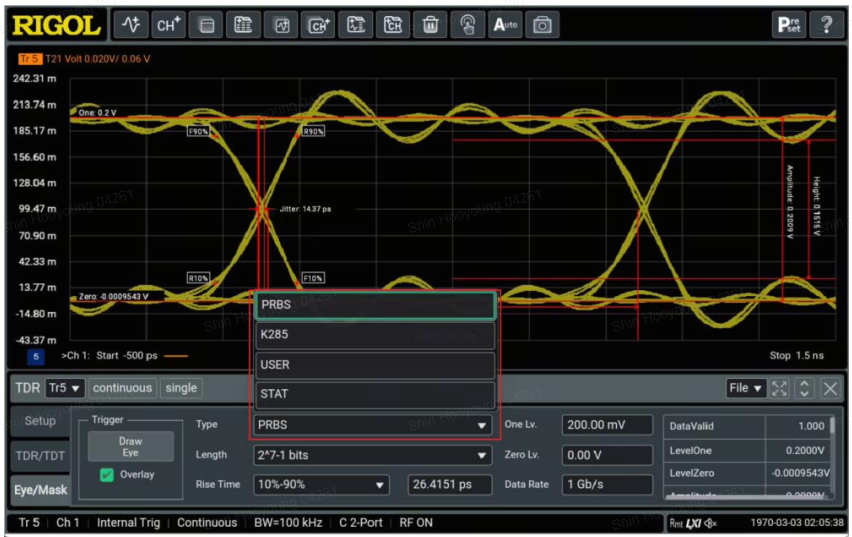Click the fullscreen expand icon in TDR bar
Viewport: 852px width, 537px height.
779,388
